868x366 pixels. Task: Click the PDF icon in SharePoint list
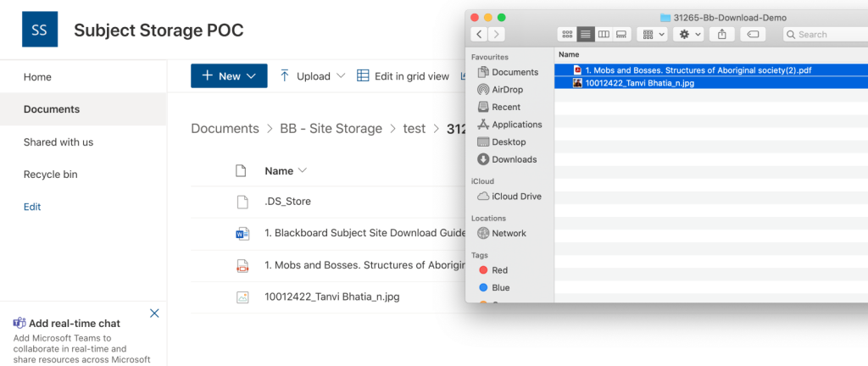click(x=242, y=265)
